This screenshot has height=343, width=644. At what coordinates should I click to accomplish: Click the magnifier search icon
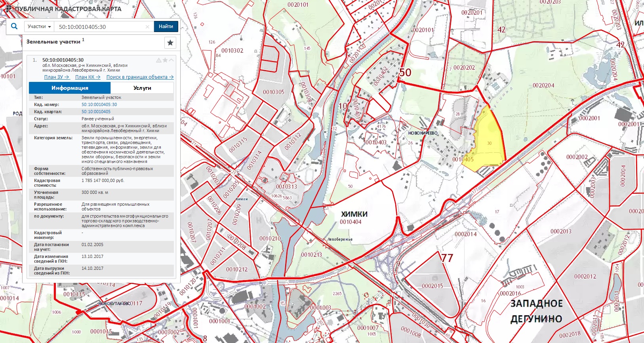coord(14,27)
